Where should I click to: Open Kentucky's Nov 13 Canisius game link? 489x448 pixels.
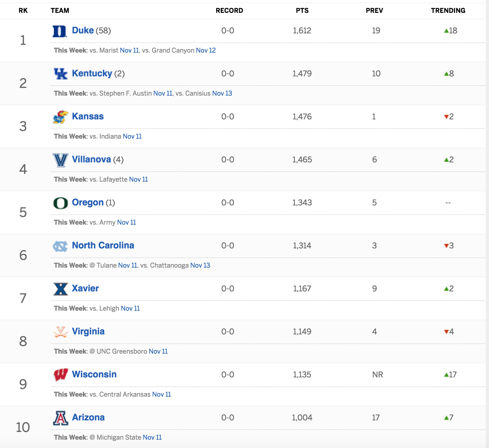[x=222, y=93]
